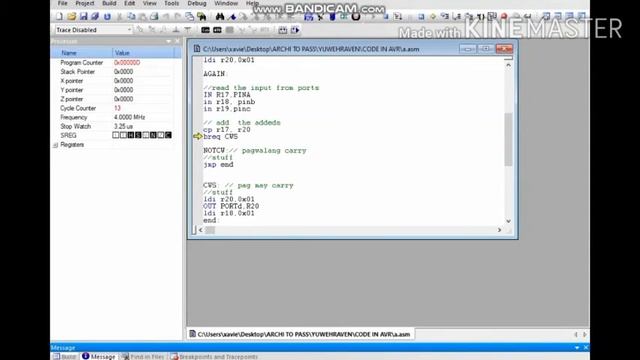
Task: Select the Message output tab
Action: pos(99,357)
